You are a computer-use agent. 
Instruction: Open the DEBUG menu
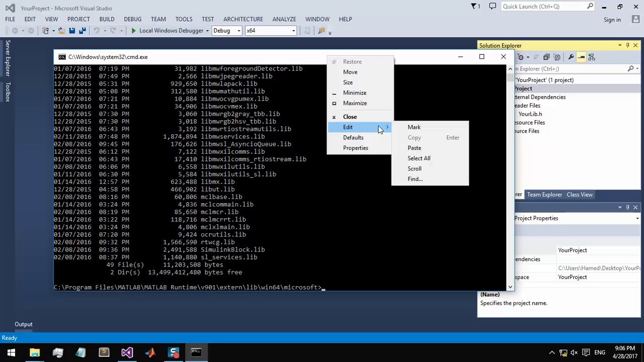pyautogui.click(x=133, y=19)
